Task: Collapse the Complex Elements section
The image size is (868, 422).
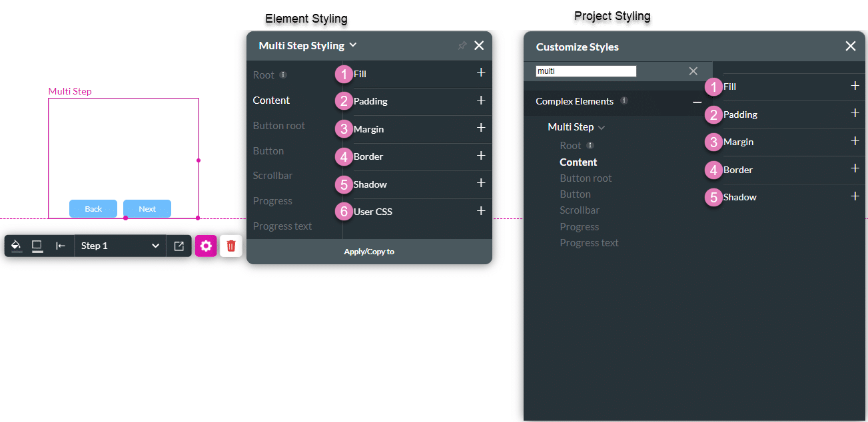Action: pos(697,103)
